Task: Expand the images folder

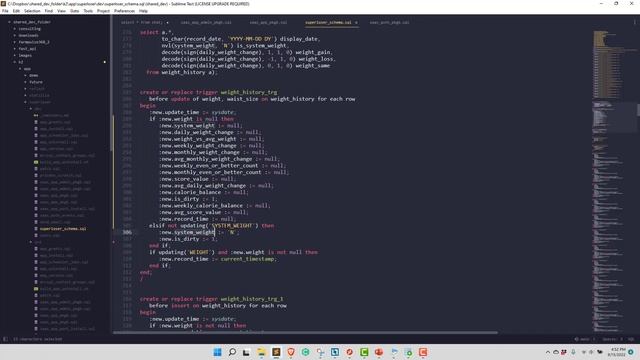Action: tap(15, 55)
